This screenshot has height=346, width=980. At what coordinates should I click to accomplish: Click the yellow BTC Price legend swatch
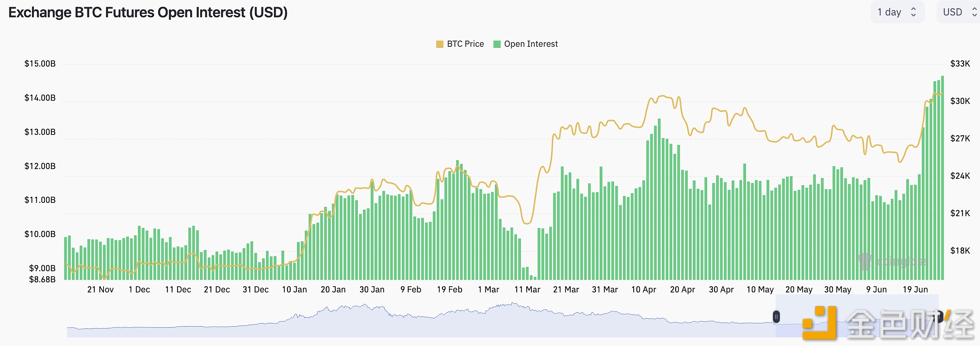coord(440,44)
